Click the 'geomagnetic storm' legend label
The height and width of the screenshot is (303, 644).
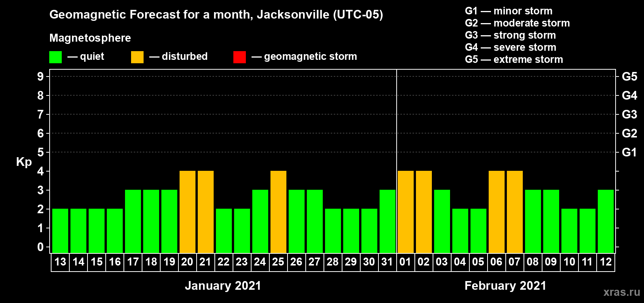[x=310, y=56]
